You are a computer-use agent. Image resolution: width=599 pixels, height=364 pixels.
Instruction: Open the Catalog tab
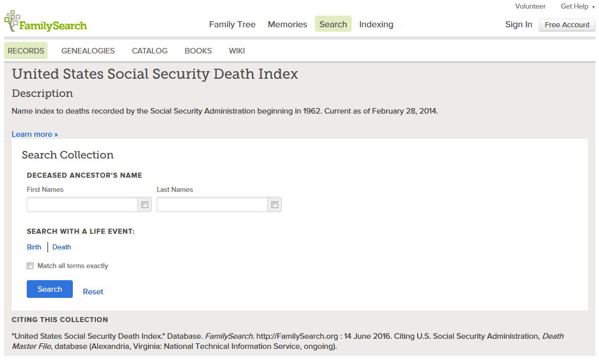pyautogui.click(x=150, y=51)
